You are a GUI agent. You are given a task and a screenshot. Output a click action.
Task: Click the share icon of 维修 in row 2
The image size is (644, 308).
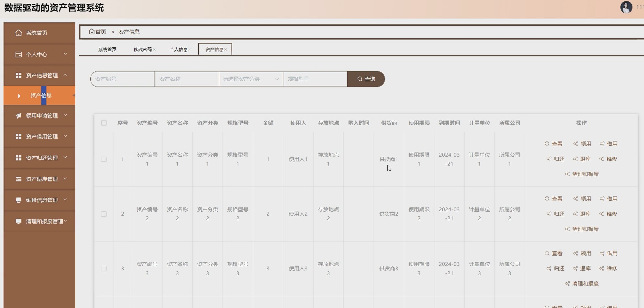[x=601, y=214]
